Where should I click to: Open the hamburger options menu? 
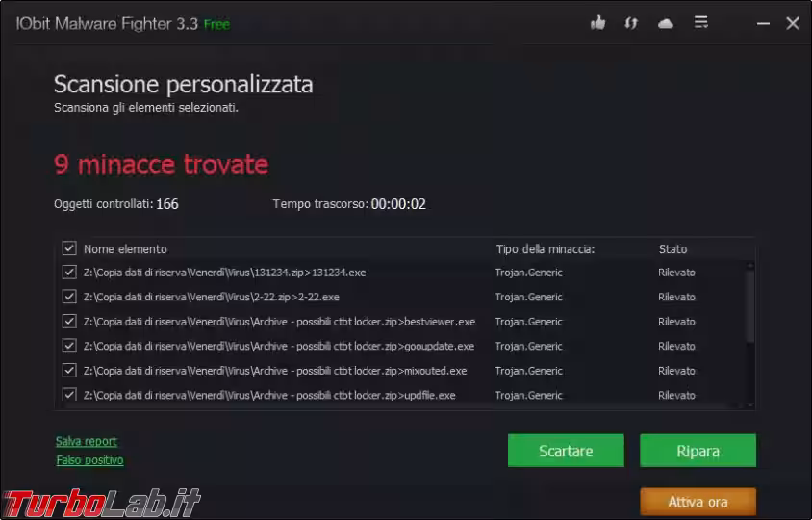[700, 22]
